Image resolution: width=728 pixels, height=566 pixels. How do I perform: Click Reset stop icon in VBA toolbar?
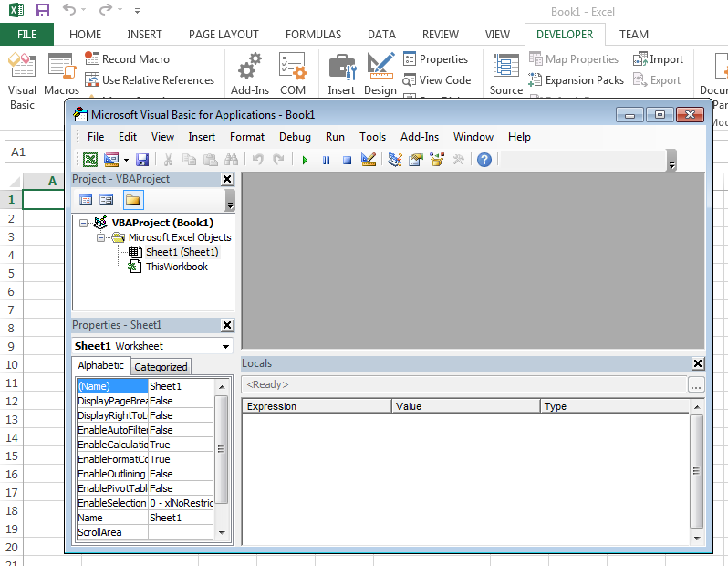pos(347,161)
